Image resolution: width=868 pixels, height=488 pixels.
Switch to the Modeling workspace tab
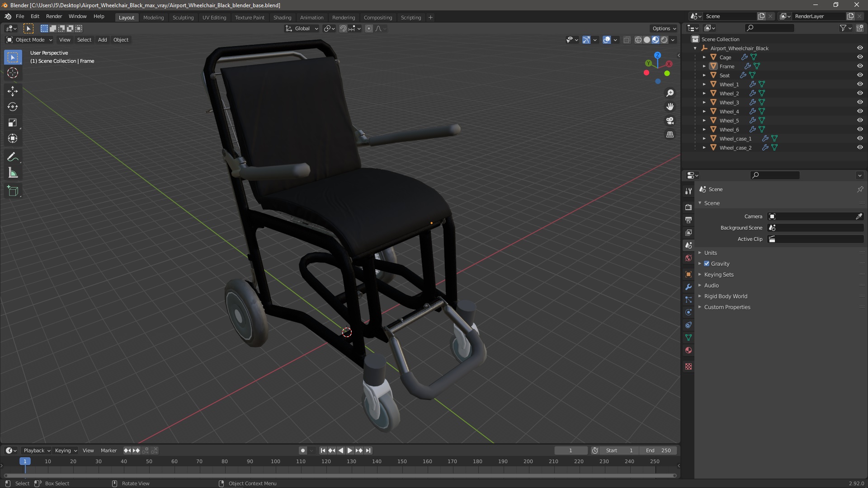[x=153, y=17]
